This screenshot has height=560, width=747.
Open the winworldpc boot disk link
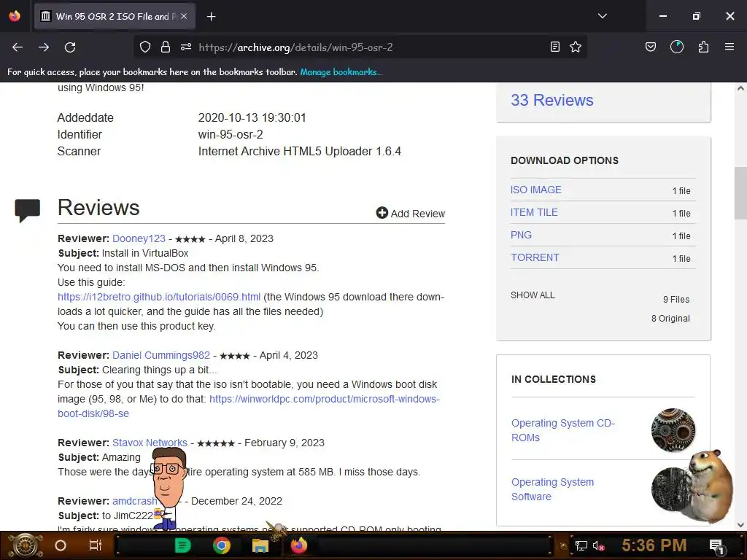[325, 399]
